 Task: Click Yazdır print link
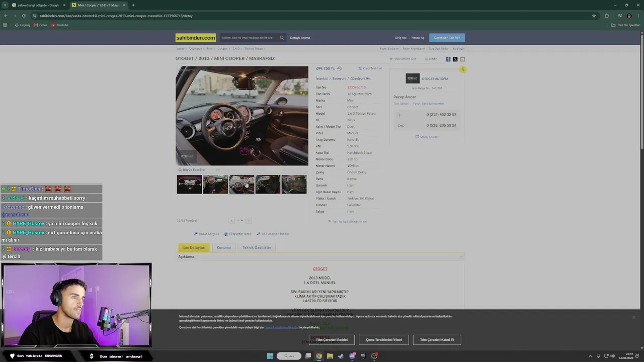[x=431, y=59]
